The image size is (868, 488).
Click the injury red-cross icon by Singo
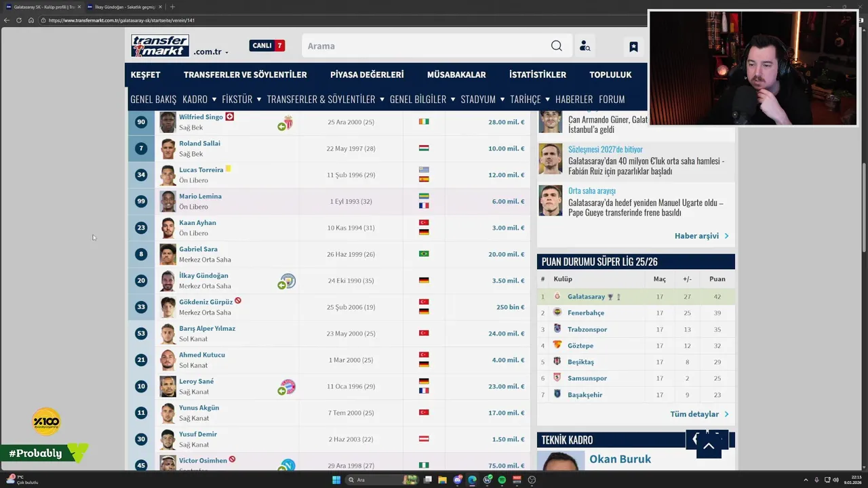229,117
